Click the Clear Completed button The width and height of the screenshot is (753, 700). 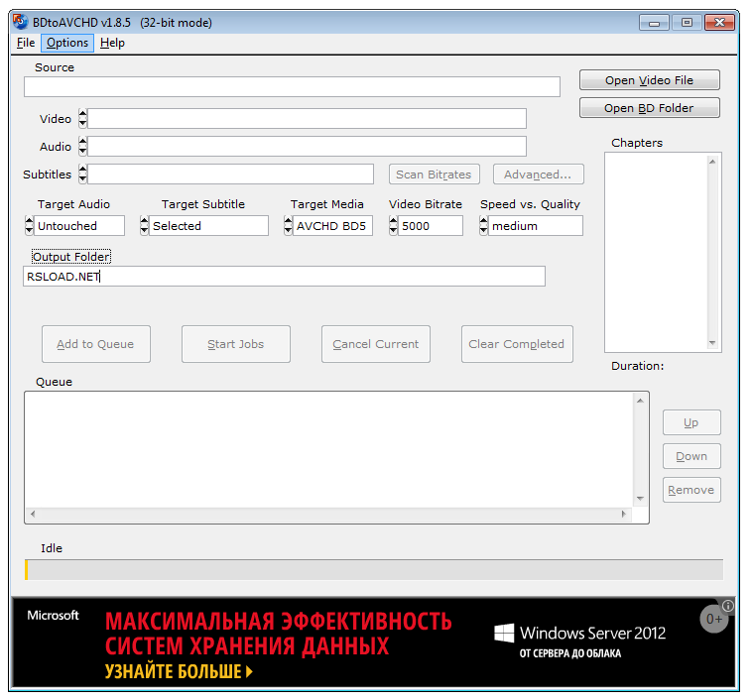[x=517, y=344]
